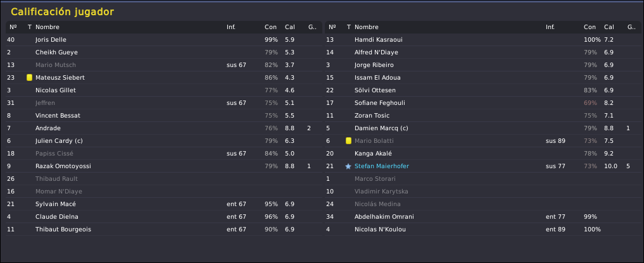Click Stefan Maierhofer's star icon
644x263 pixels.
pos(348,166)
